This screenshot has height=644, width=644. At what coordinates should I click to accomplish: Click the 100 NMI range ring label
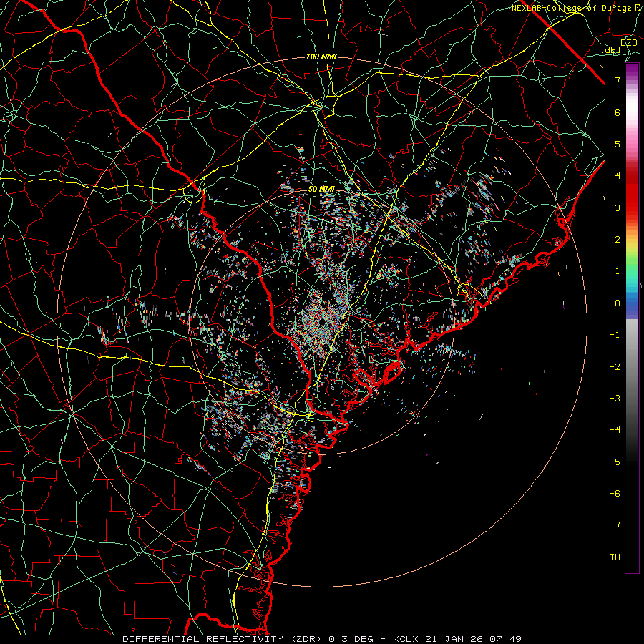tap(321, 57)
